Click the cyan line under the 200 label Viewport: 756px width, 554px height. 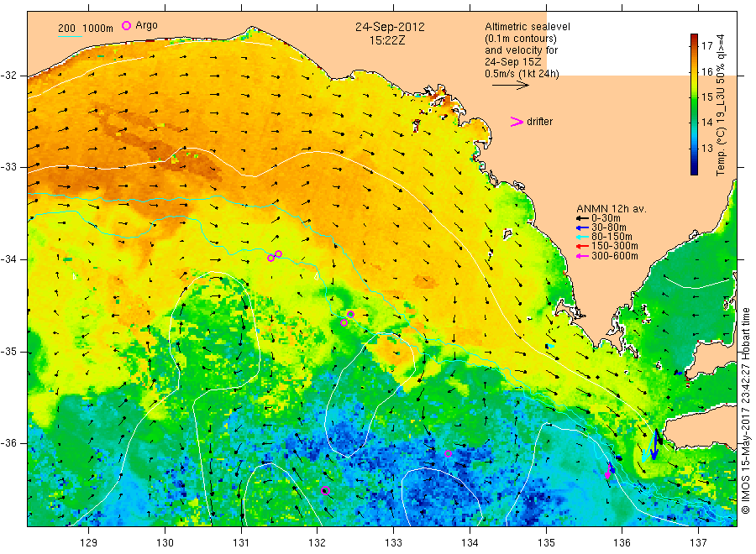coord(71,35)
